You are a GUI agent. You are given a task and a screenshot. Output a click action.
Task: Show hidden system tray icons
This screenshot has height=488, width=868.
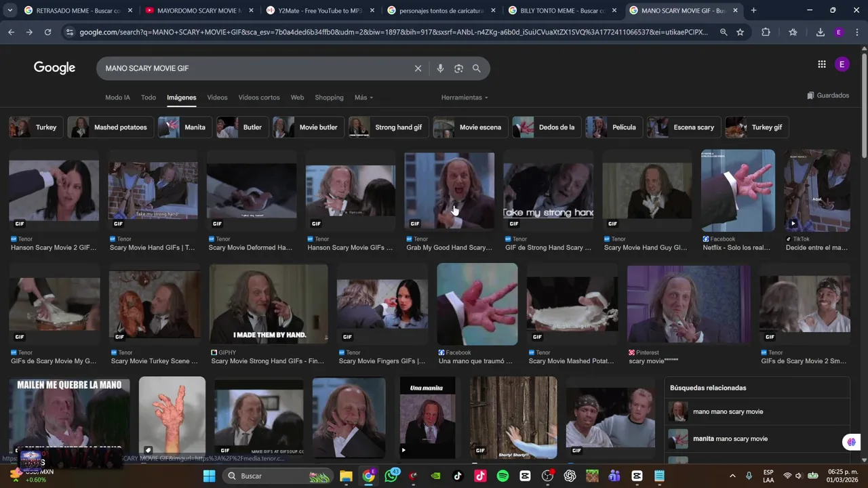tap(731, 476)
